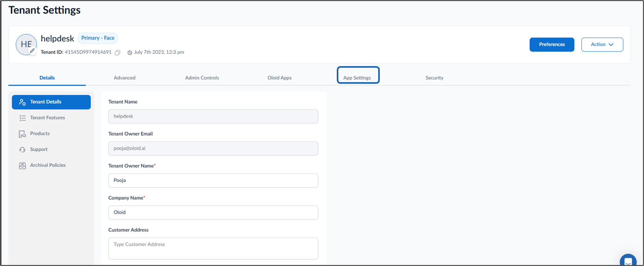The width and height of the screenshot is (644, 266).
Task: Click the Customer Address text area
Action: click(x=213, y=248)
